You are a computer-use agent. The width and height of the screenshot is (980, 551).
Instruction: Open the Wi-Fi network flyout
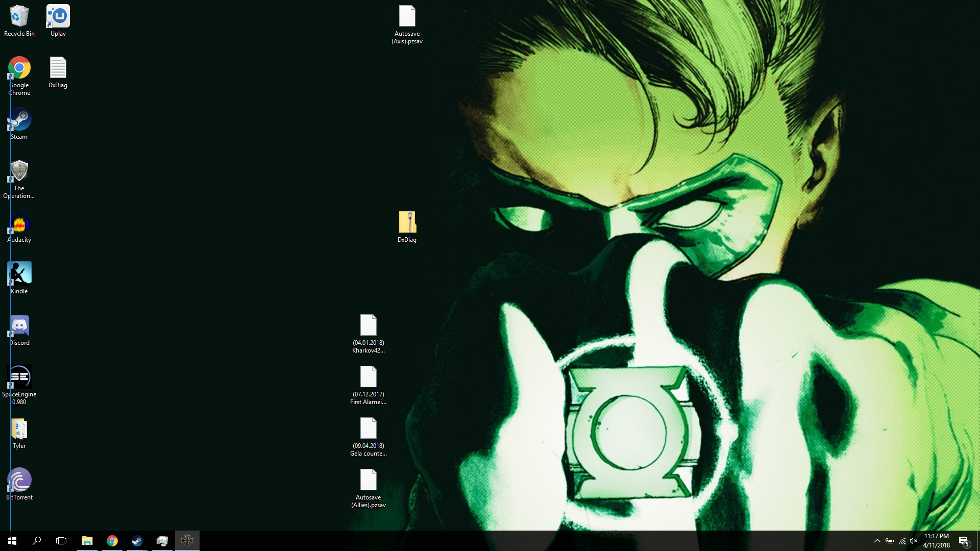902,541
